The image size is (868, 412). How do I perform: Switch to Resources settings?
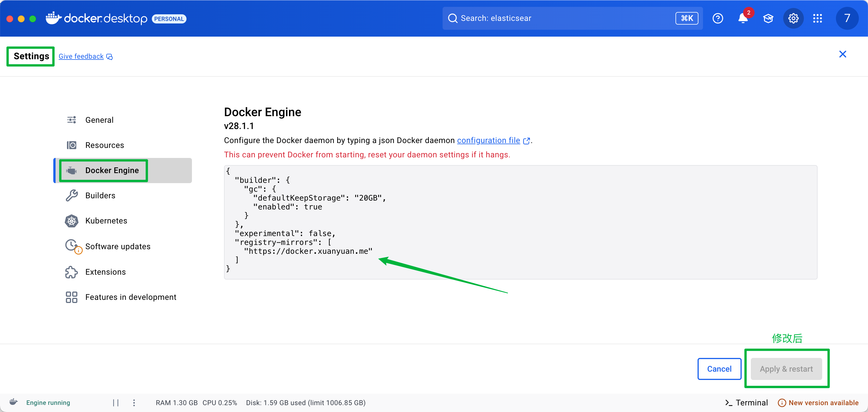pyautogui.click(x=105, y=145)
